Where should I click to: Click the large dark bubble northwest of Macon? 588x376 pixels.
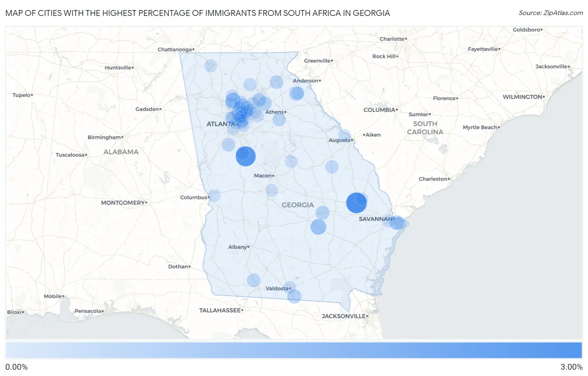(245, 156)
